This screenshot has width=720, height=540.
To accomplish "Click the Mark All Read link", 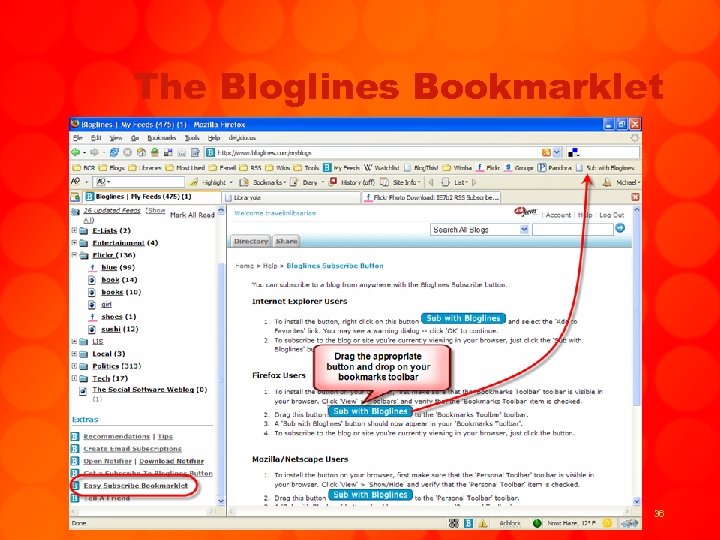I will (192, 215).
